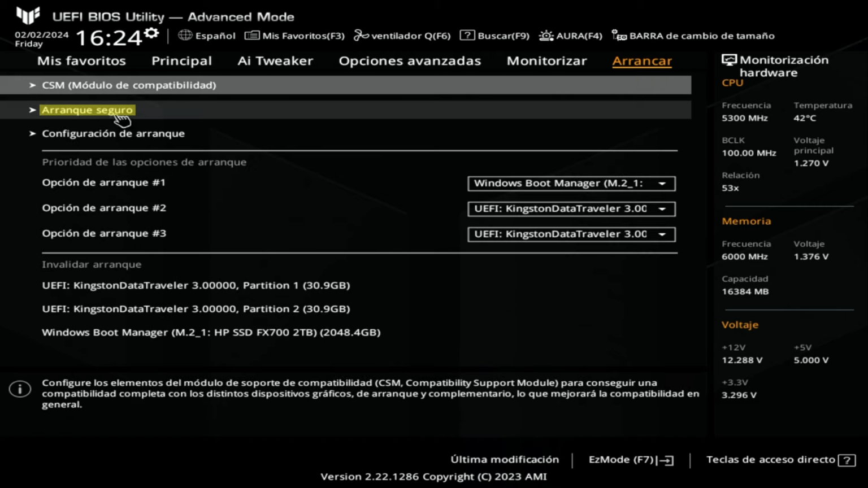Switch to the Monitorizar tab
Screen dimensions: 868x488
[x=546, y=60]
